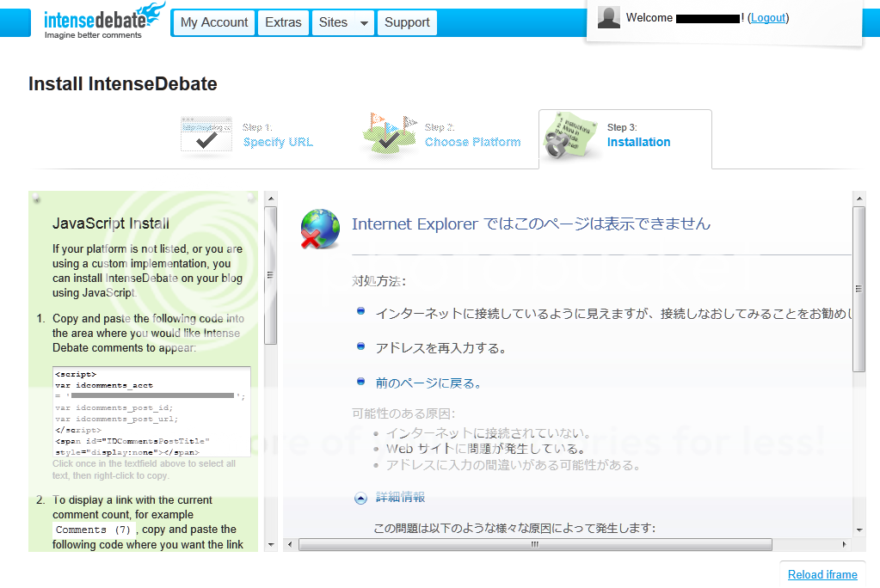Click the user avatar icon
The height and width of the screenshot is (588, 880).
609,17
